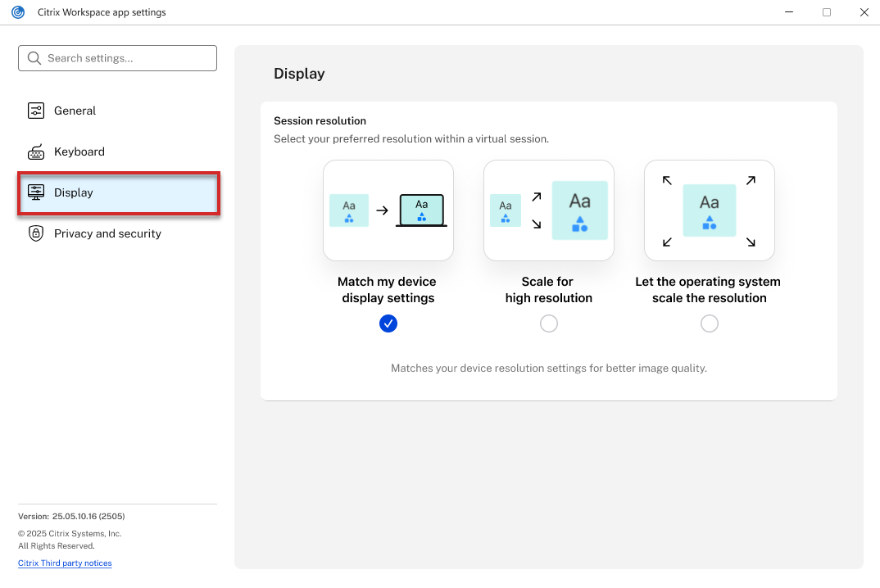Image resolution: width=880 pixels, height=588 pixels.
Task: Select Let the operating system scale radio
Action: pyautogui.click(x=710, y=323)
